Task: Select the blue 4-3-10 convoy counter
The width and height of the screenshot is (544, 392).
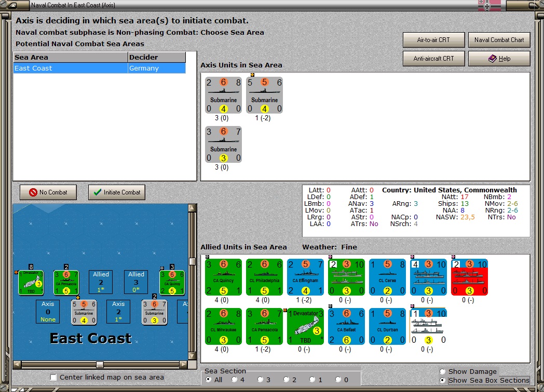Action: coord(428,277)
